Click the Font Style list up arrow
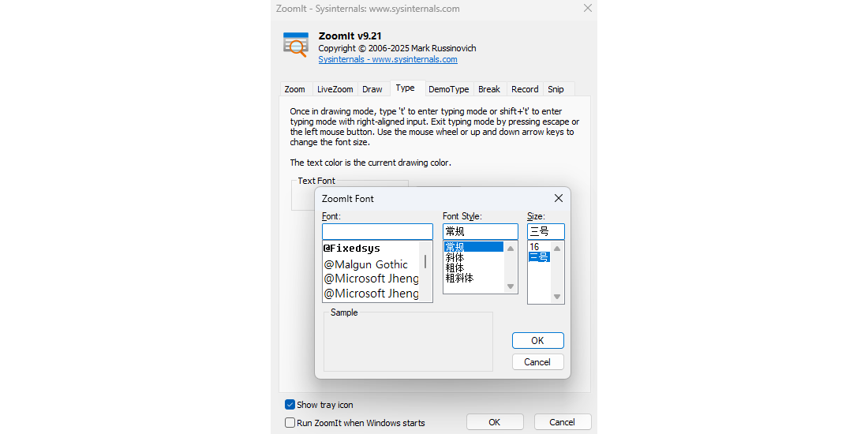The width and height of the screenshot is (868, 434). [x=511, y=249]
